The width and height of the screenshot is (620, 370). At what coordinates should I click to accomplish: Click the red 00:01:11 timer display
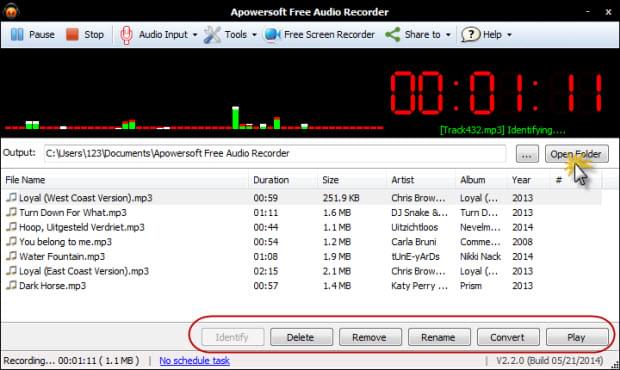pyautogui.click(x=496, y=93)
